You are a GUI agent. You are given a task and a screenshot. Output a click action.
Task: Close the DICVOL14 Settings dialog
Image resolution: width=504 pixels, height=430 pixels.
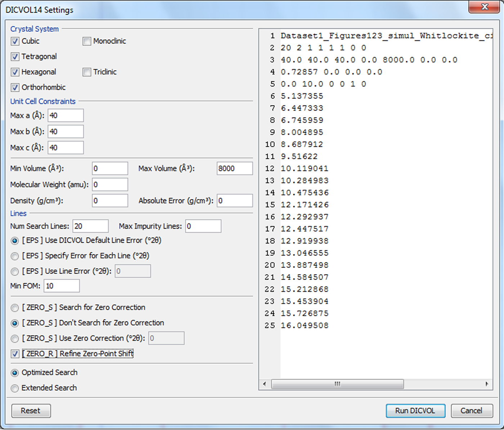click(485, 7)
